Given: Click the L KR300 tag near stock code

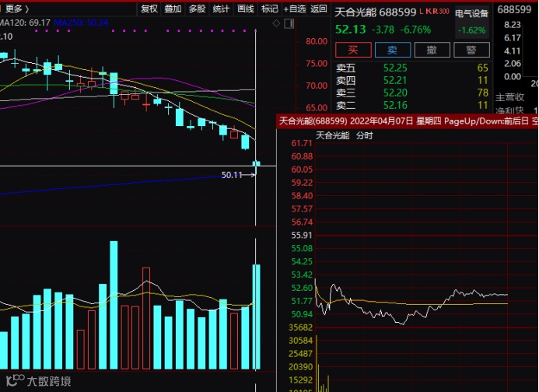Looking at the screenshot, I should [x=435, y=12].
